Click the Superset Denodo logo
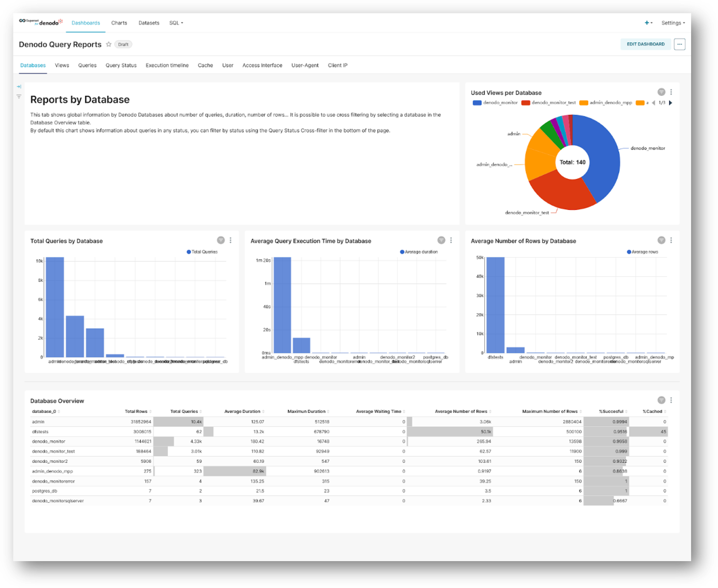The image size is (718, 588). click(41, 22)
